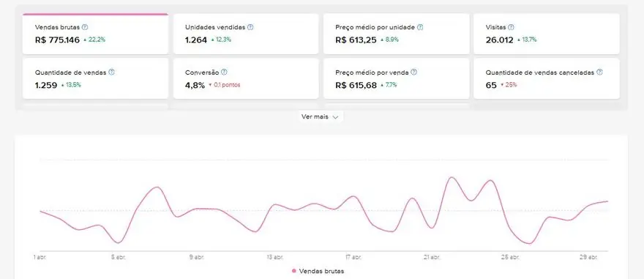Click the 12,3% units growth indicator

[x=221, y=40]
